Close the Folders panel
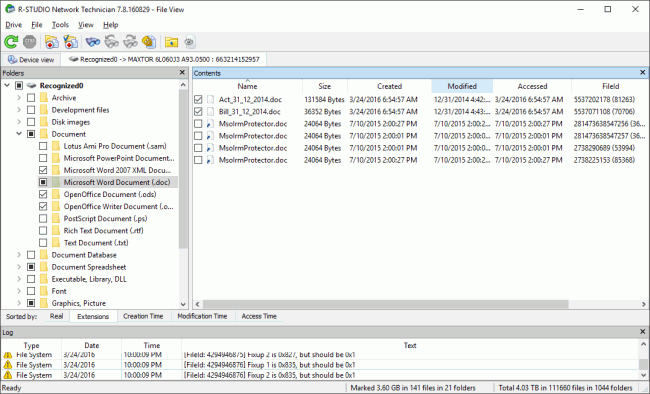The height and width of the screenshot is (394, 650). [182, 73]
